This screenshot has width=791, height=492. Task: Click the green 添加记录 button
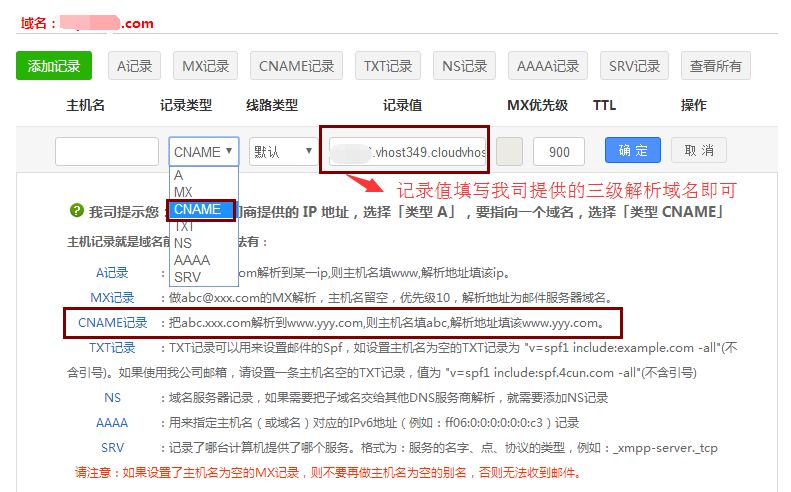(54, 66)
